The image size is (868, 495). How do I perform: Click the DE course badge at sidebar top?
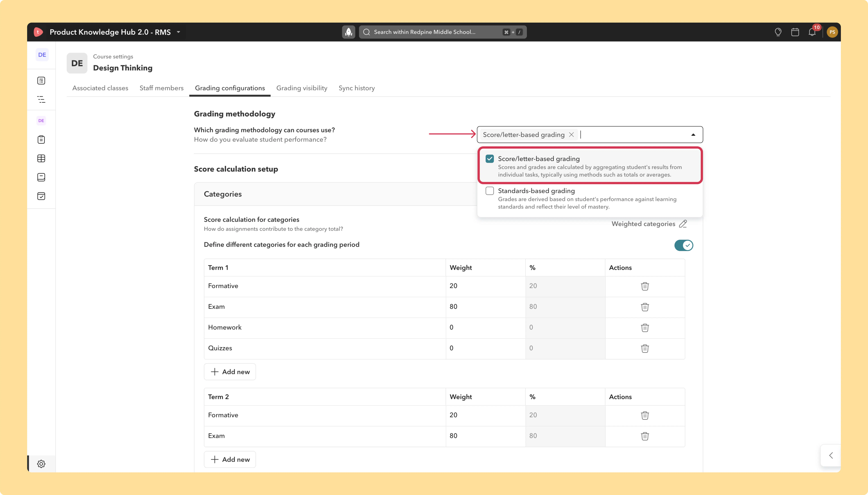click(x=42, y=55)
